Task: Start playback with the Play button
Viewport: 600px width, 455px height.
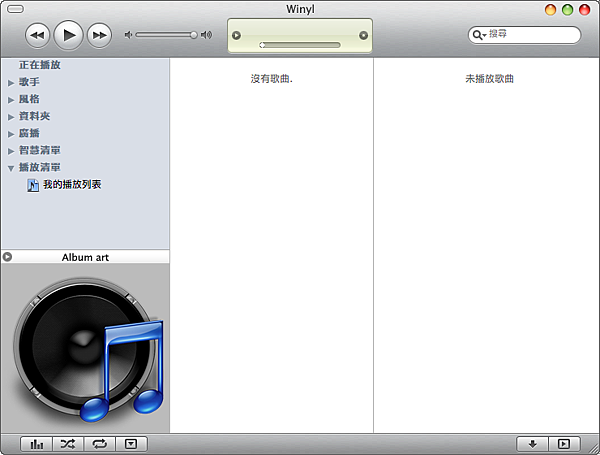Action: coord(68,35)
